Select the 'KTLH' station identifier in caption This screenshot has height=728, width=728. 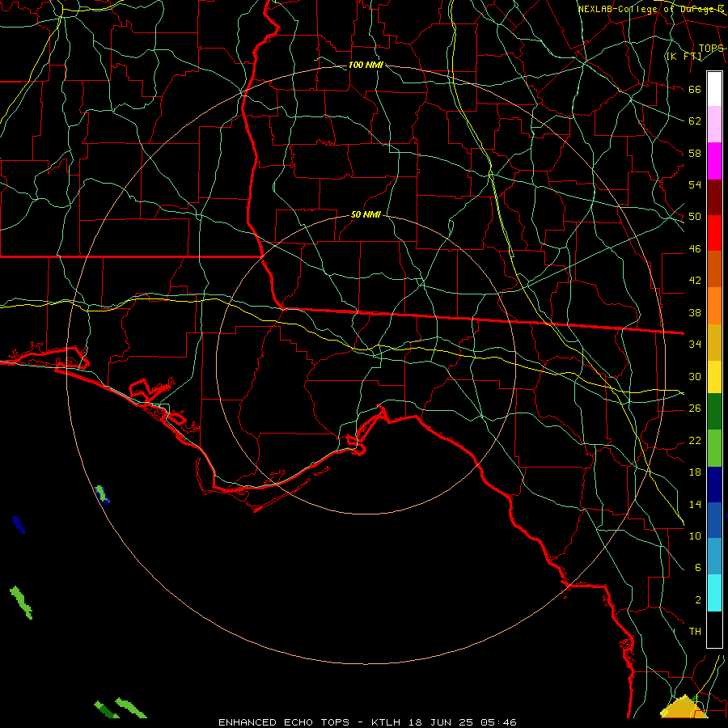[386, 722]
